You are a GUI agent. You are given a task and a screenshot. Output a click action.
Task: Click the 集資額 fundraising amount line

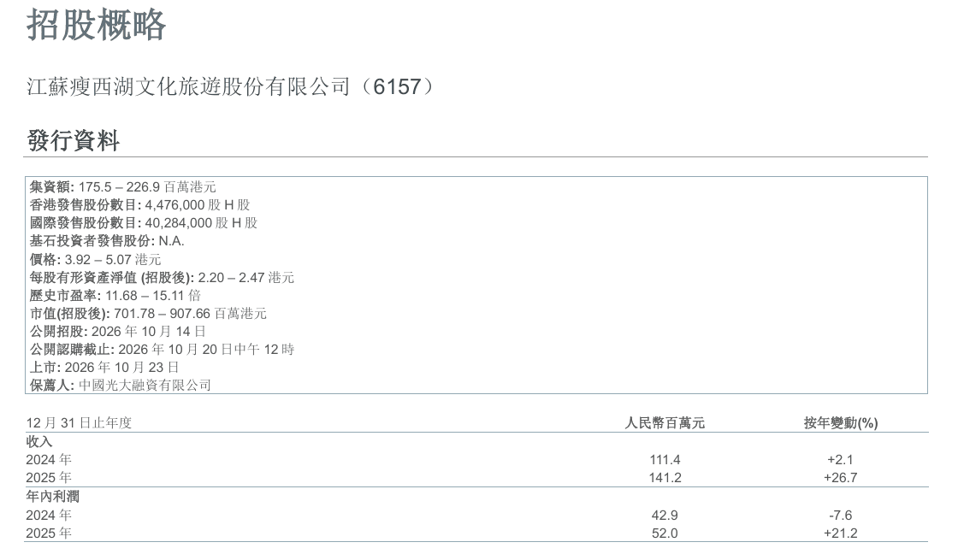coord(123,187)
